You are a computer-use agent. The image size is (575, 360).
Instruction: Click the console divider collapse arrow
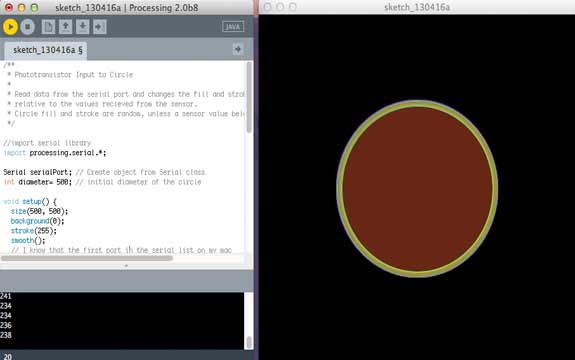[x=126, y=265]
